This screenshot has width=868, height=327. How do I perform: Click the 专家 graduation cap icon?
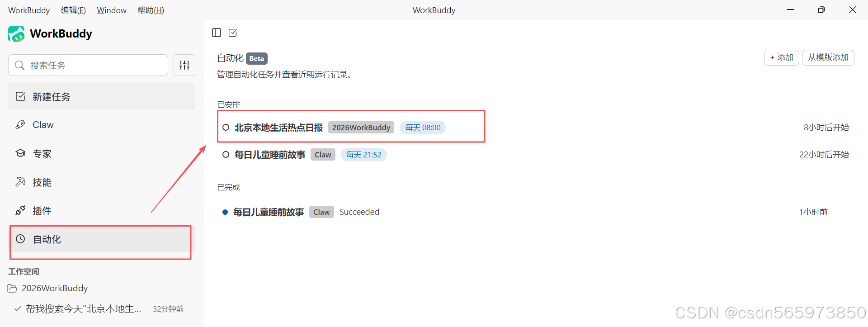pos(20,153)
